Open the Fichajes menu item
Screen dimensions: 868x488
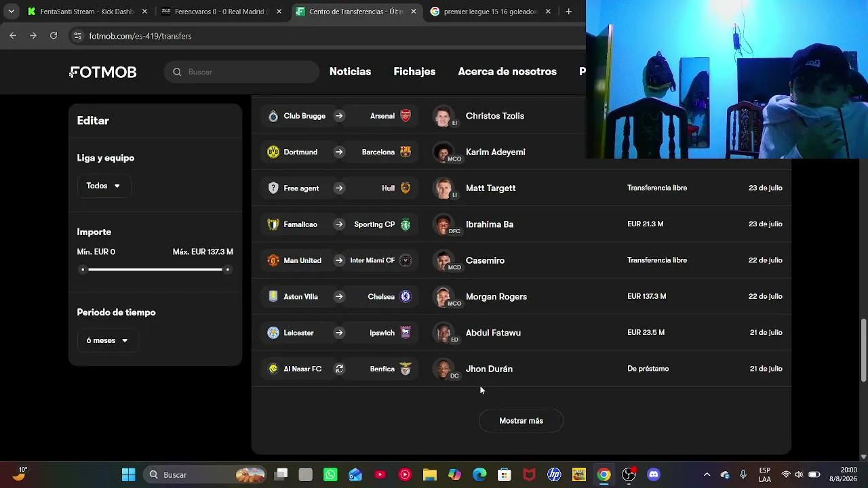click(414, 72)
